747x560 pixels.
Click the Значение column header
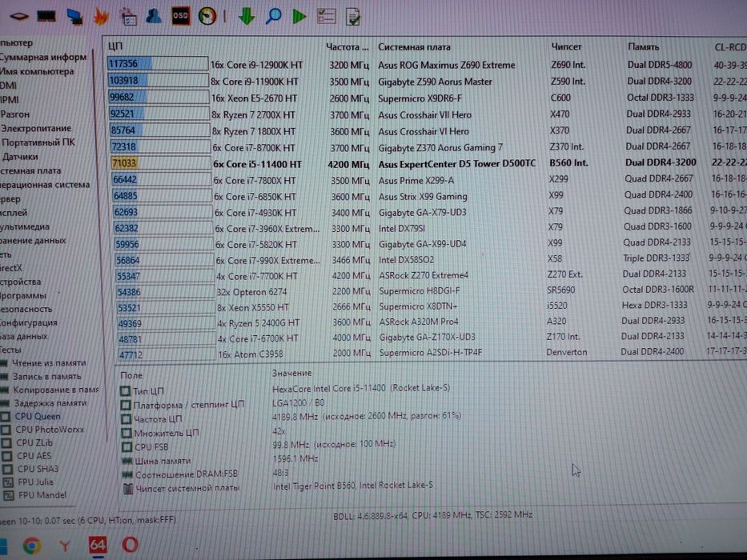(x=291, y=374)
